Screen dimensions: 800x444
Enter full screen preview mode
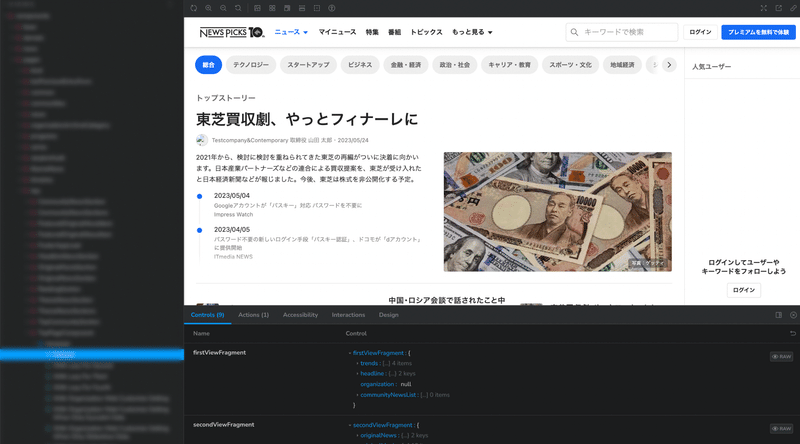click(x=763, y=8)
